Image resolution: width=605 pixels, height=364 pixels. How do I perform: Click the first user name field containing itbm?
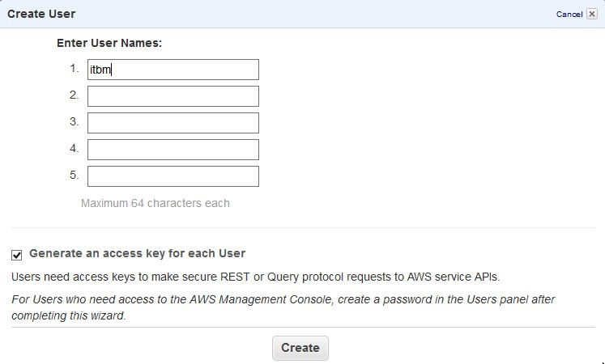173,70
